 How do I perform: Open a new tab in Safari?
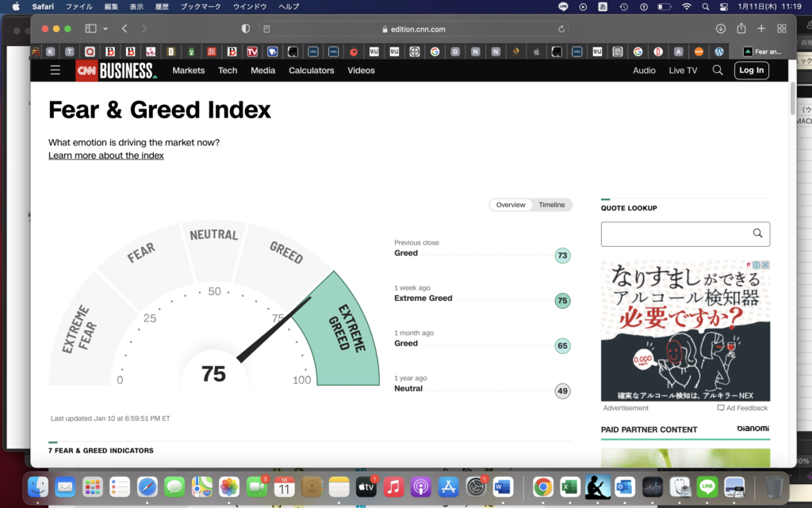point(761,28)
